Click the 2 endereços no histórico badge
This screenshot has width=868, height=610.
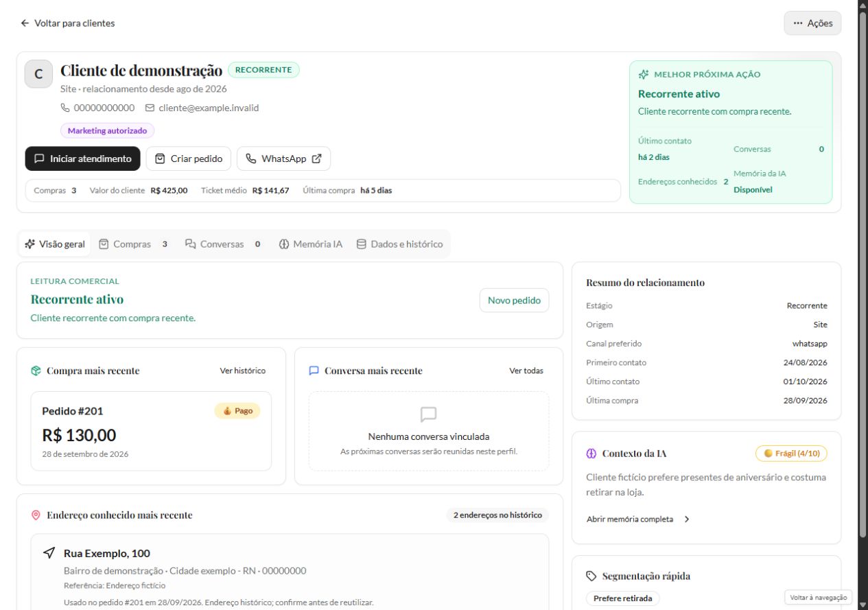pyautogui.click(x=497, y=515)
